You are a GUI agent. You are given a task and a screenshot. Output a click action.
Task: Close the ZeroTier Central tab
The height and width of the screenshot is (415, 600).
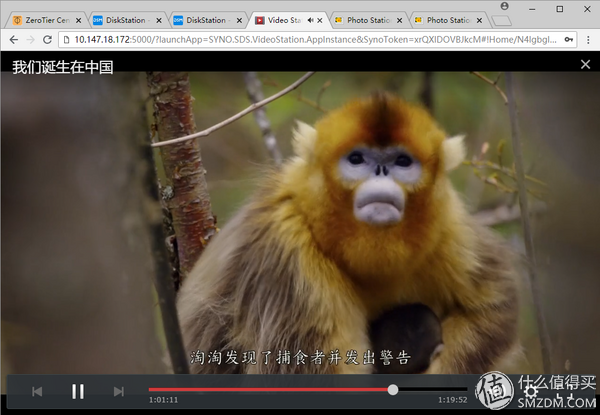[x=78, y=21]
